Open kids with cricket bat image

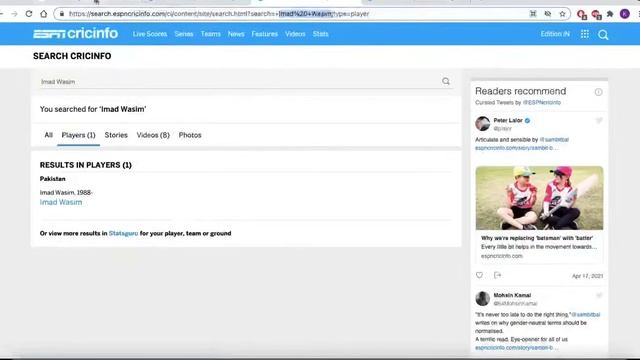539,198
